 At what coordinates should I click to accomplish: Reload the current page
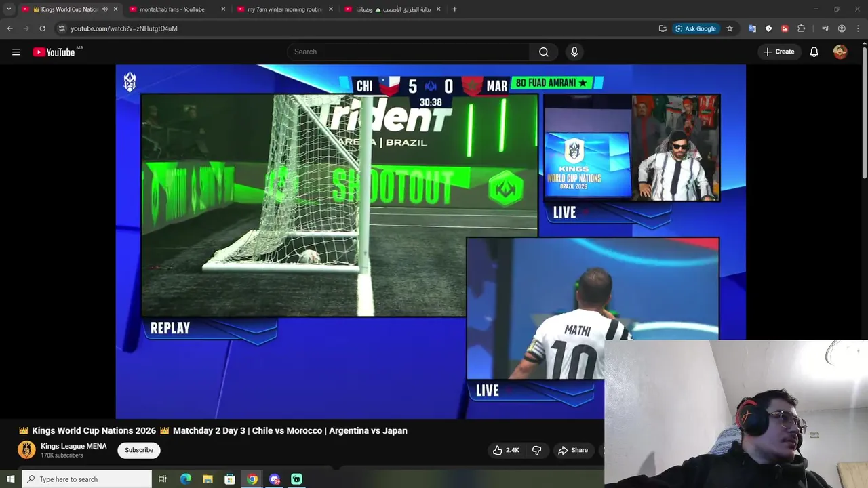point(42,28)
